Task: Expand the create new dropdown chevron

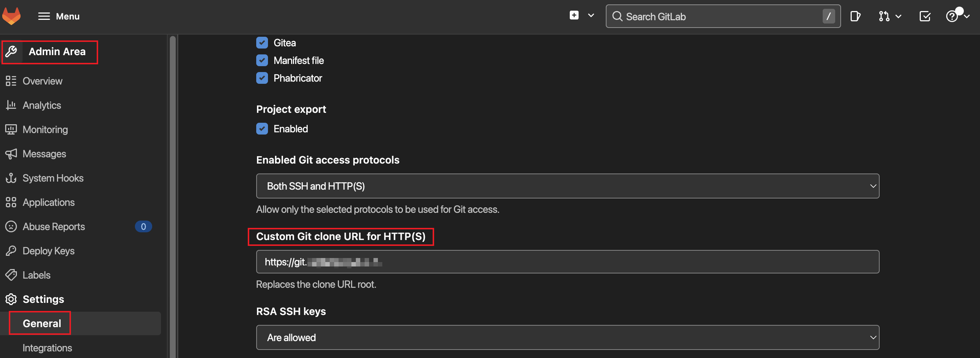Action: (591, 15)
